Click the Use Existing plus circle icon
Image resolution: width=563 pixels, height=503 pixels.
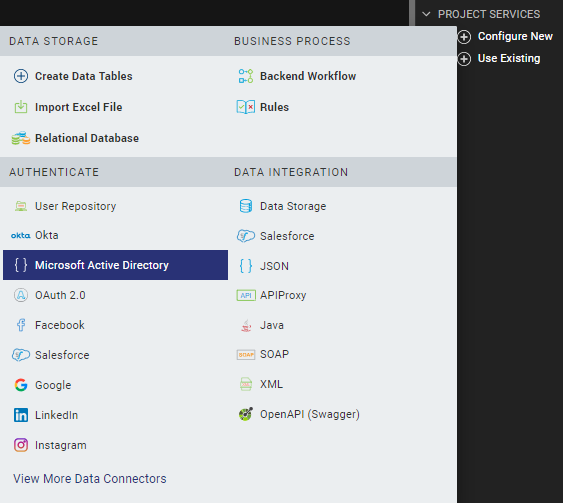point(464,59)
